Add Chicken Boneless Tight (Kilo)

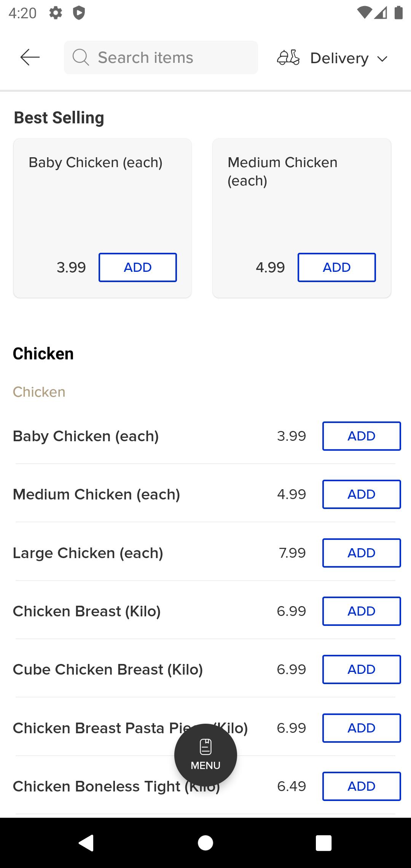(362, 786)
